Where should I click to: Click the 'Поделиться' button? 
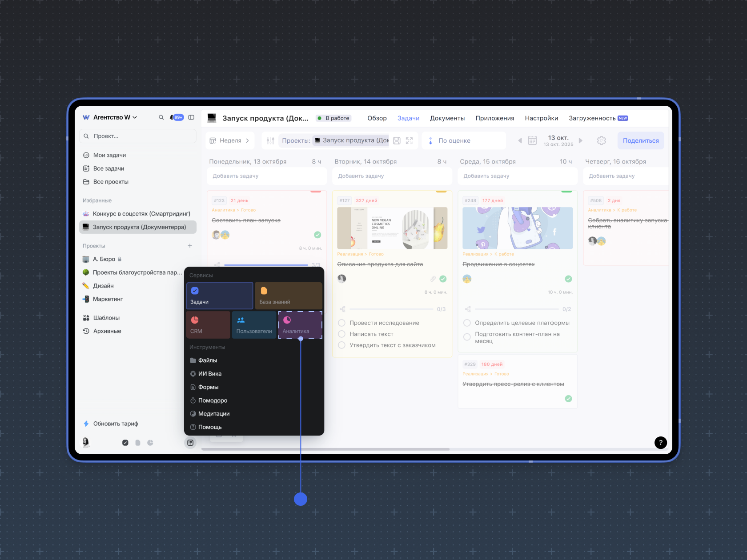[640, 140]
